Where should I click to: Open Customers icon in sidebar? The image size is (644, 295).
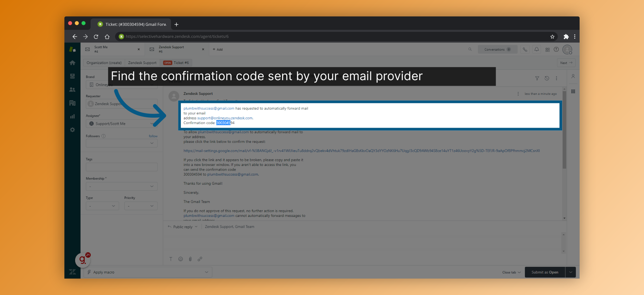(x=72, y=90)
